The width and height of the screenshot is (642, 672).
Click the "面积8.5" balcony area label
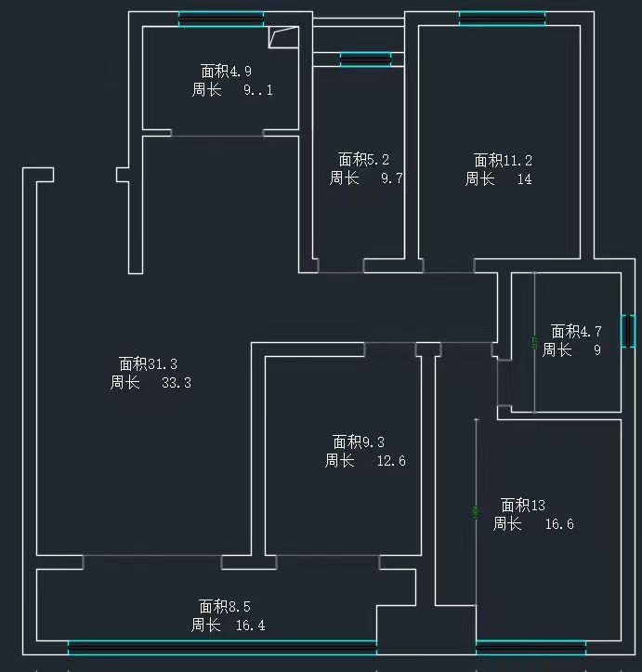[x=225, y=607]
